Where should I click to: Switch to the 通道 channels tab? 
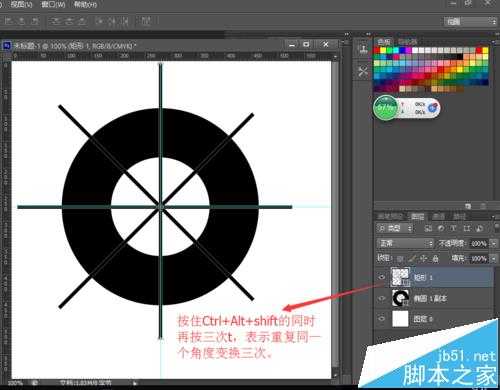tap(438, 217)
